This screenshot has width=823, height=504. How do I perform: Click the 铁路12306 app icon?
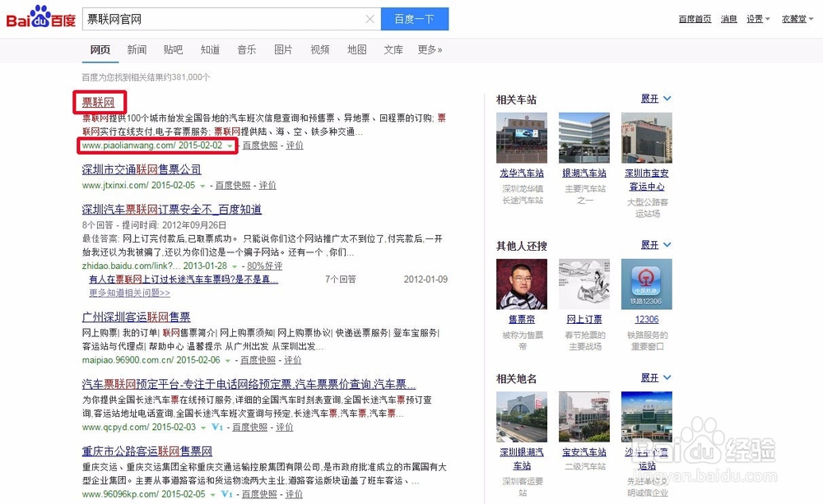(x=647, y=284)
